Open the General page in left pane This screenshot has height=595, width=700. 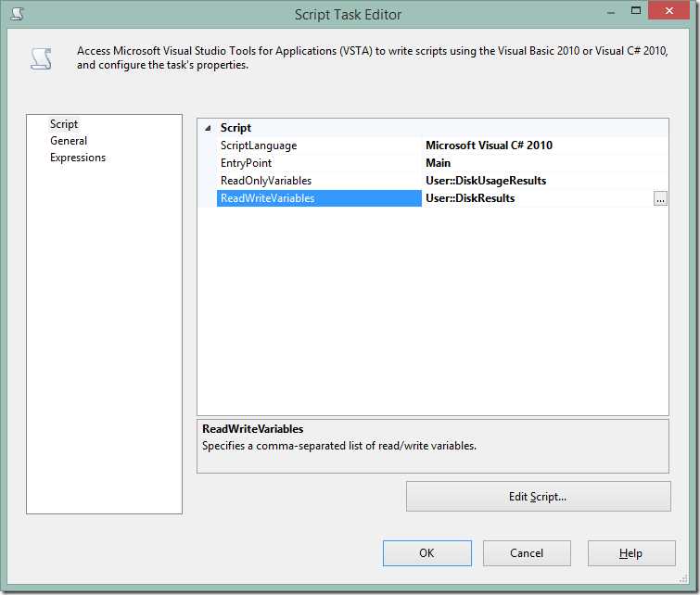[x=69, y=141]
